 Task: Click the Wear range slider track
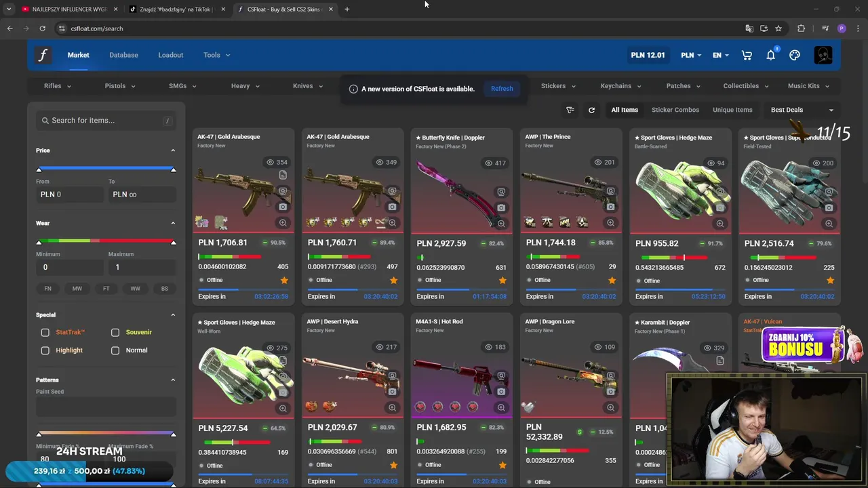point(106,241)
